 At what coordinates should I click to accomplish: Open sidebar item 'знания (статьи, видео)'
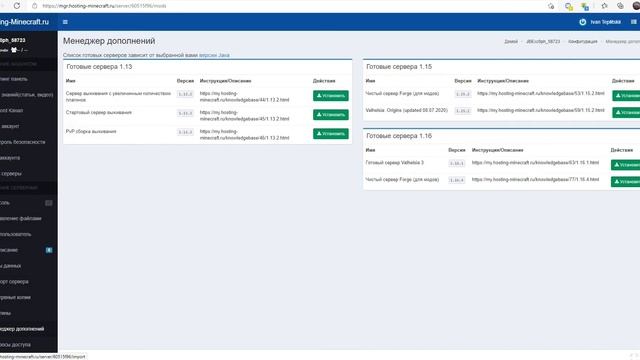(x=29, y=95)
